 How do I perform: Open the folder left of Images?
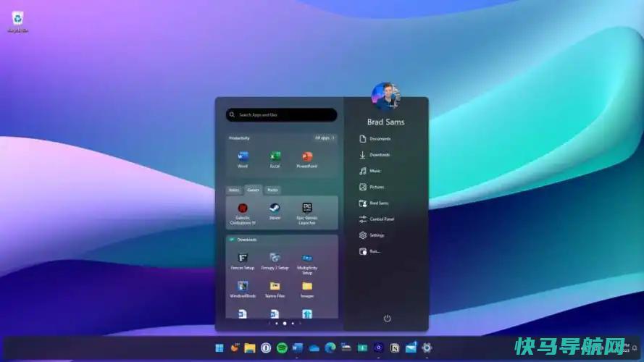[x=275, y=289]
